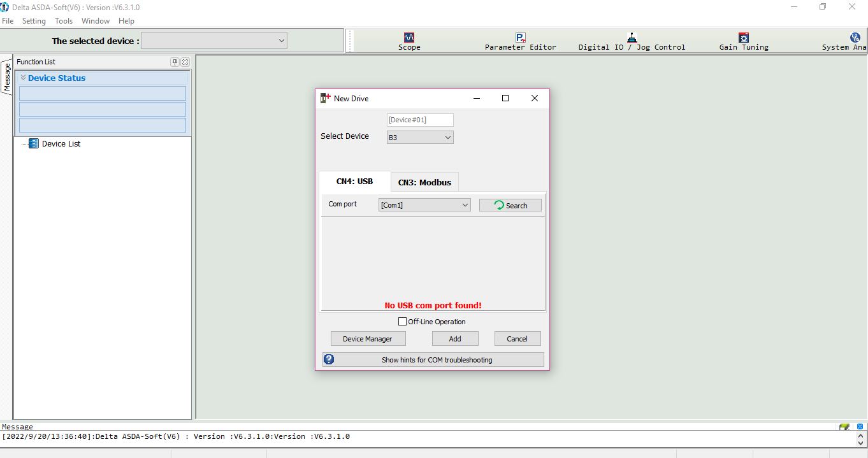Open the Help menu
This screenshot has width=868, height=458.
[x=126, y=20]
